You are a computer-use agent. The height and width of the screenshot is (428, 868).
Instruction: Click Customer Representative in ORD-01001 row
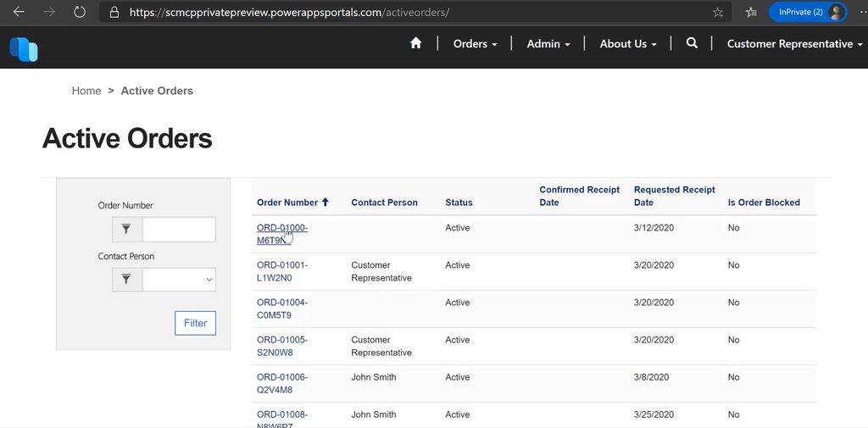tap(381, 271)
